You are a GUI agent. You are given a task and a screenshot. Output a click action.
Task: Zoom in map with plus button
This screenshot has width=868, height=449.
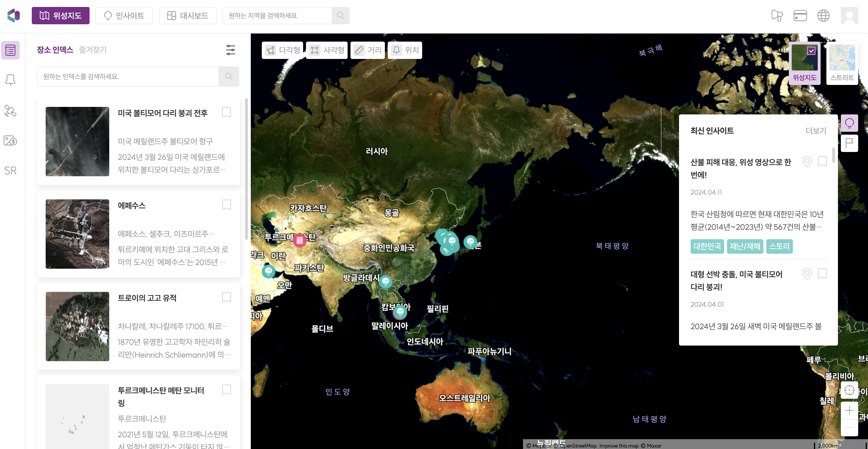[x=849, y=410]
